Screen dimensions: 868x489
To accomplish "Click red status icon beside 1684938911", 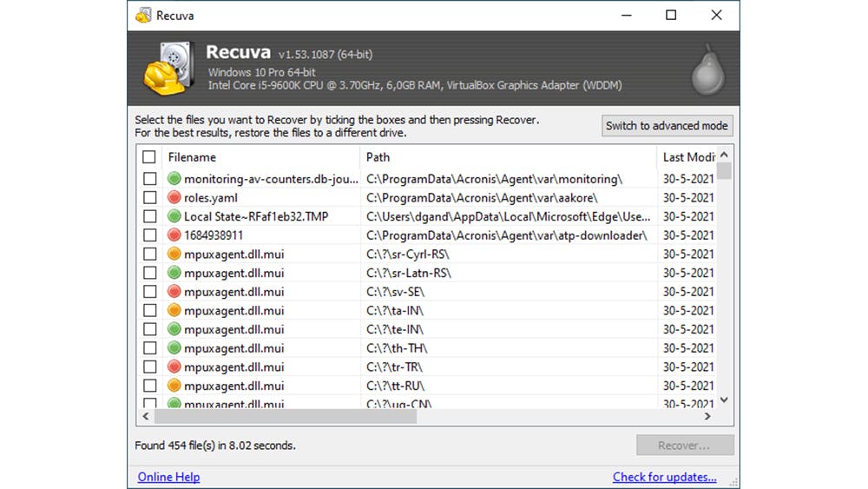I will 174,235.
